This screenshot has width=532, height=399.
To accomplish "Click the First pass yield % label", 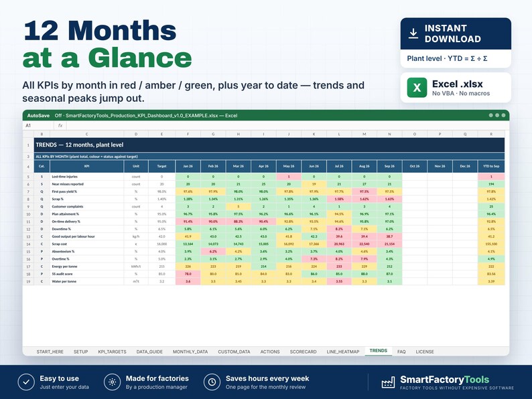I will [x=64, y=191].
